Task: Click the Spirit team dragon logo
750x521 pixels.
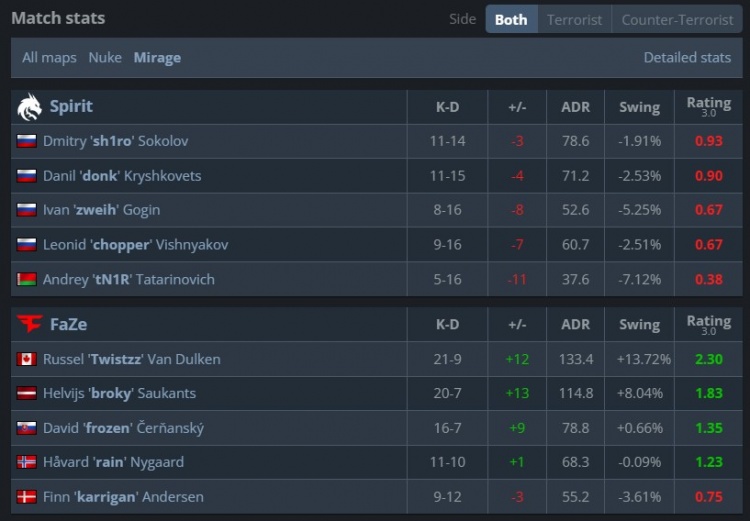Action: pyautogui.click(x=29, y=107)
